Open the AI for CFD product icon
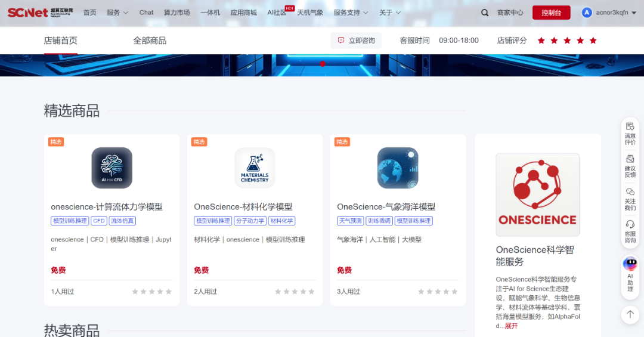 click(x=112, y=168)
